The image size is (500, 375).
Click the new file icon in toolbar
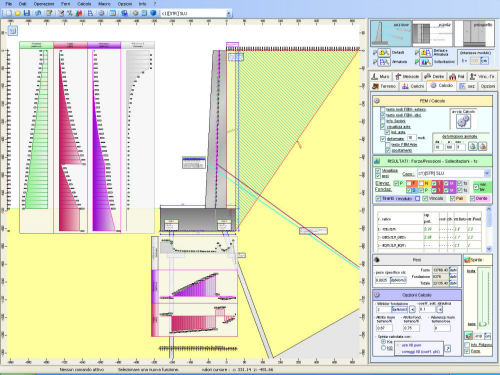9,13
